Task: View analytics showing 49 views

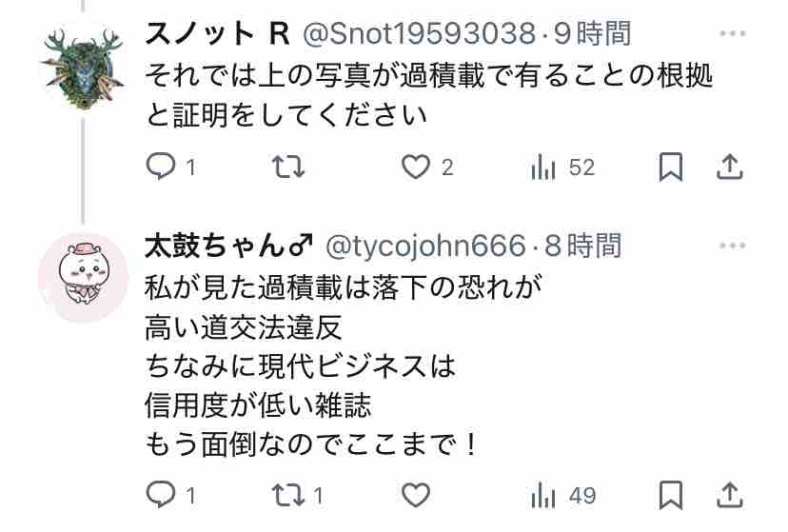Action: tap(563, 495)
